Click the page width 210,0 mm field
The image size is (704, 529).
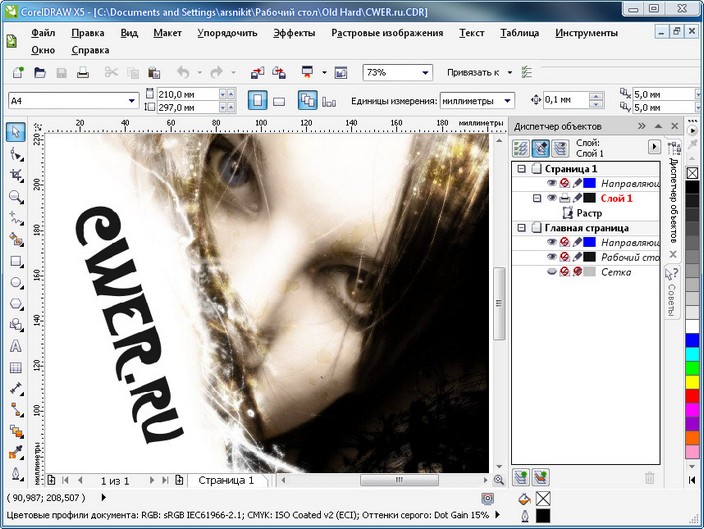coord(185,94)
